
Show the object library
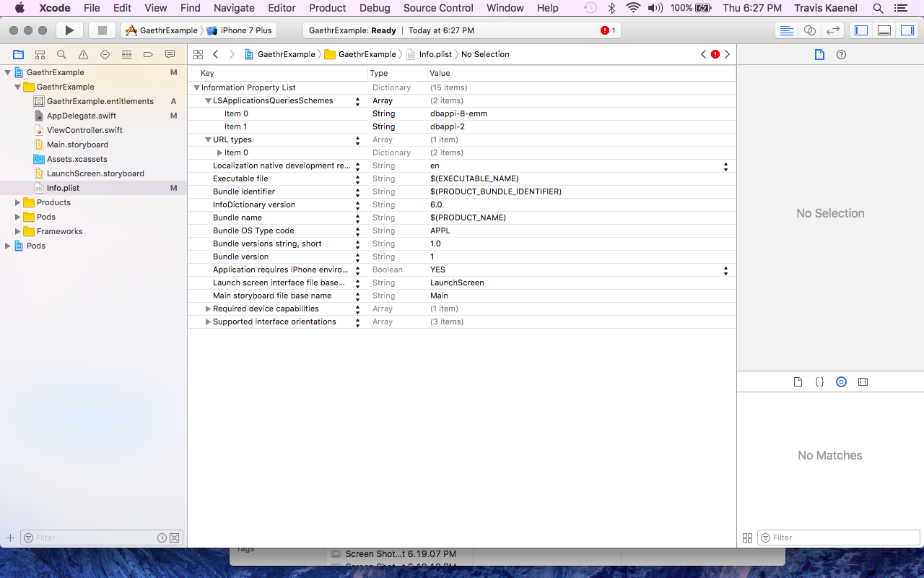pos(841,381)
